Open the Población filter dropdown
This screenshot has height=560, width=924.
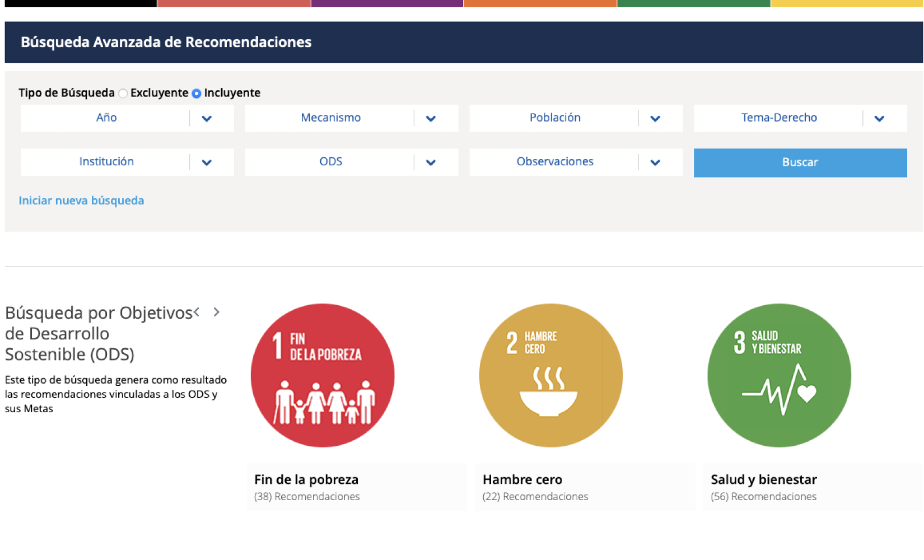click(x=576, y=118)
